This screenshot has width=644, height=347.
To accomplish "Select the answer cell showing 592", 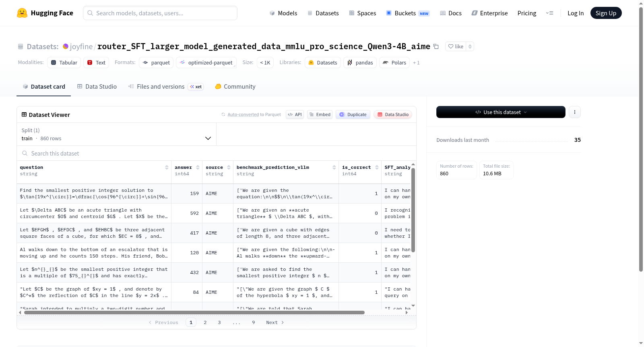I will point(187,213).
